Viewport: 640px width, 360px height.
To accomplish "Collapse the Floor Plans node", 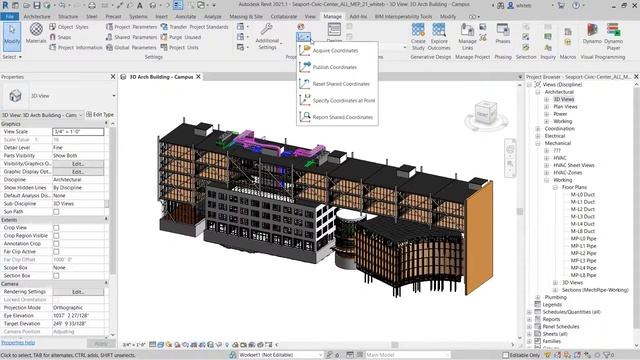I will (x=555, y=187).
